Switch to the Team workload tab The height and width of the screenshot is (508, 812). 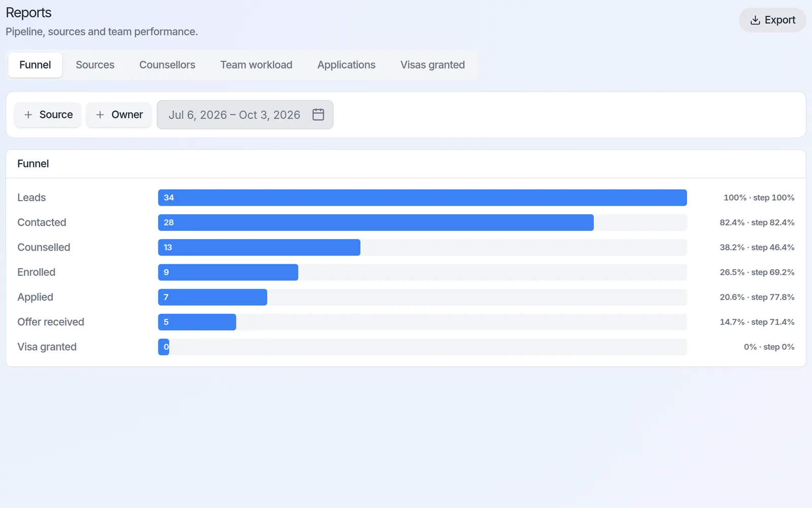click(256, 65)
